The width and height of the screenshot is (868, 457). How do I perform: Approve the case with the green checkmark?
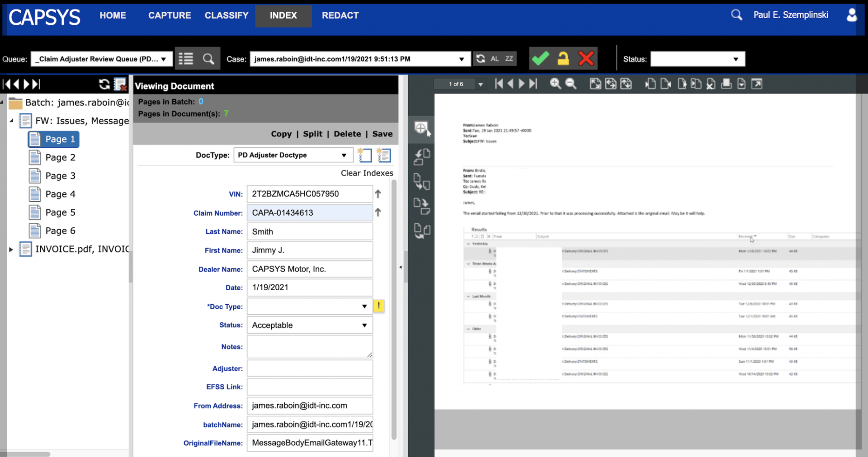pyautogui.click(x=540, y=58)
